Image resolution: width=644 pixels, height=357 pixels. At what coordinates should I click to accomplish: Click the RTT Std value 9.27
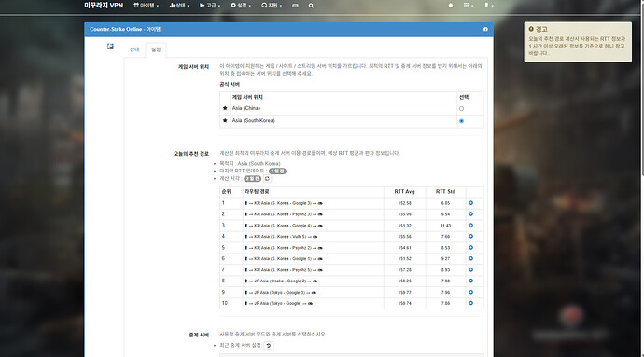coord(445,259)
